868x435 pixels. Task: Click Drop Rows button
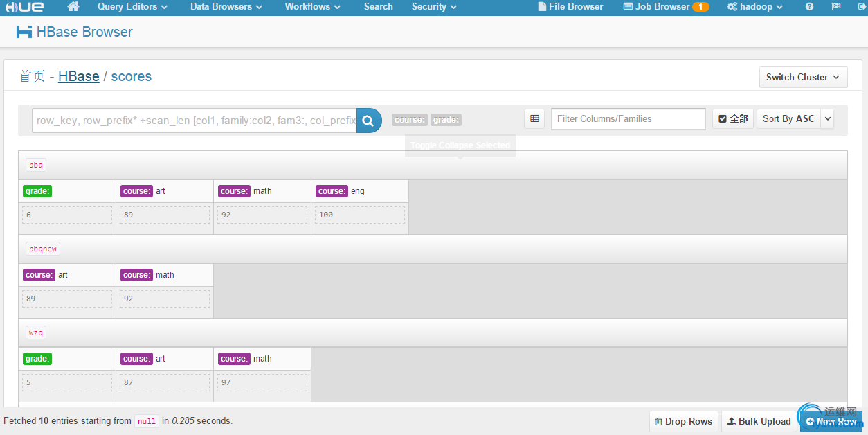(684, 421)
